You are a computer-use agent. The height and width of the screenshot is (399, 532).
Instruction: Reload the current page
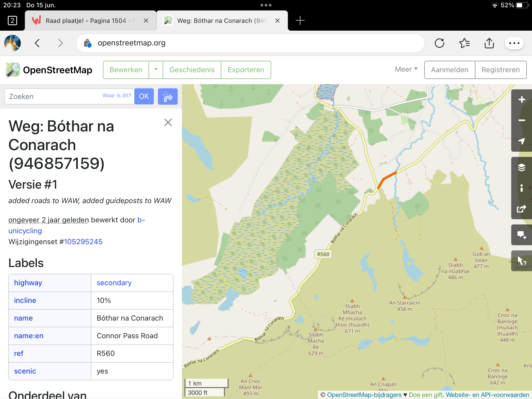439,43
